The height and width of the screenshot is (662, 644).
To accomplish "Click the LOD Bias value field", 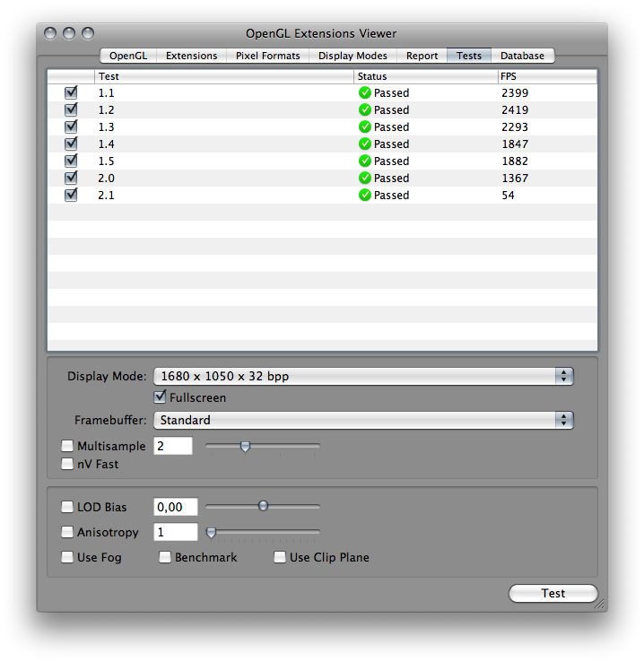I will tap(176, 507).
